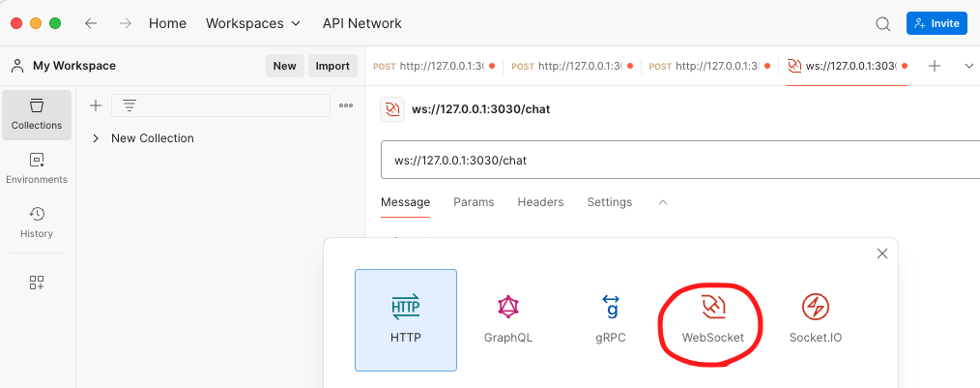The width and height of the screenshot is (980, 388).
Task: Select the Socket.IO request type
Action: 816,320
